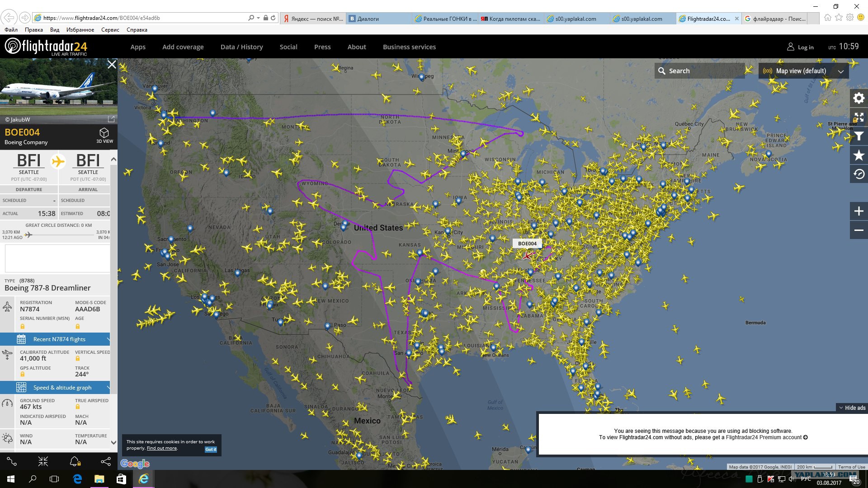The width and height of the screenshot is (868, 488).
Task: Share this flight
Action: [x=106, y=461]
